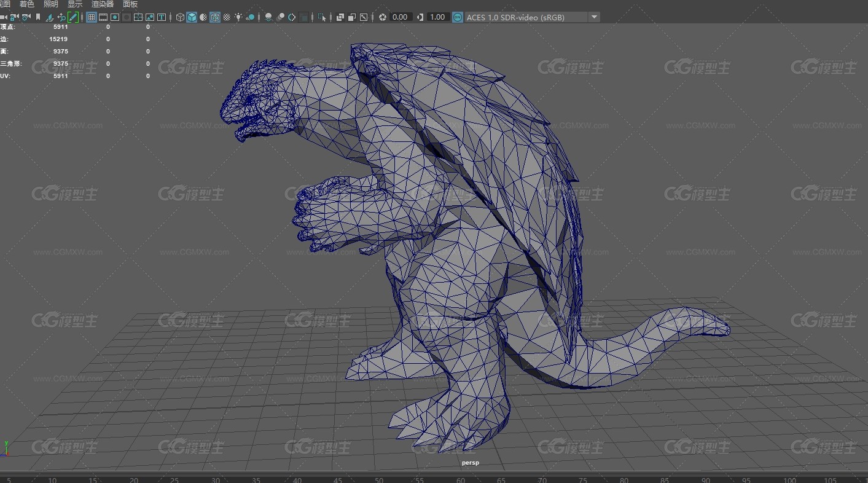
Task: Toggle the viewport grid display
Action: (x=92, y=17)
